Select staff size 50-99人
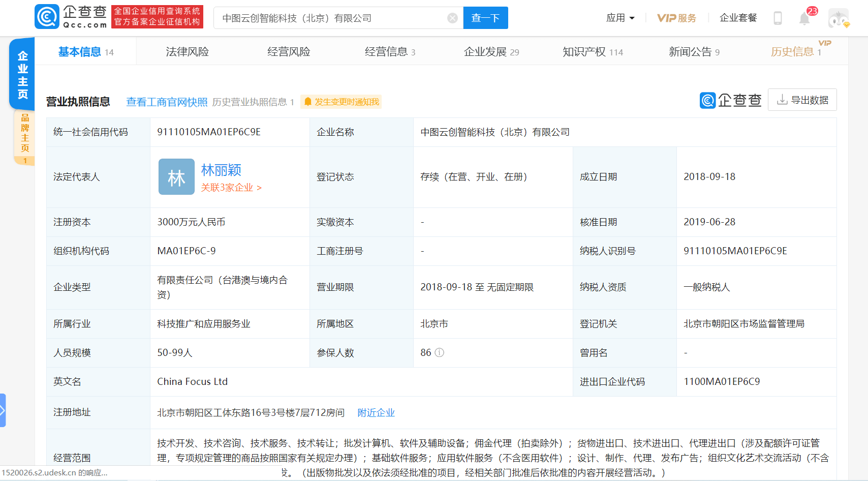This screenshot has width=868, height=481. (175, 353)
